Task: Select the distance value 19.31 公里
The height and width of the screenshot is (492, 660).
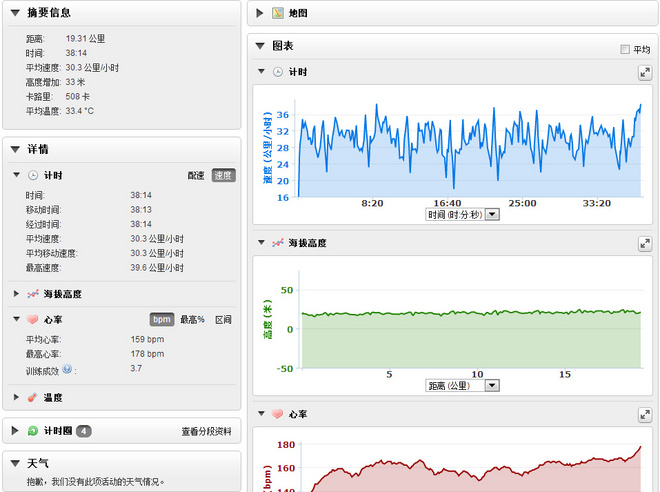Action: click(85, 39)
